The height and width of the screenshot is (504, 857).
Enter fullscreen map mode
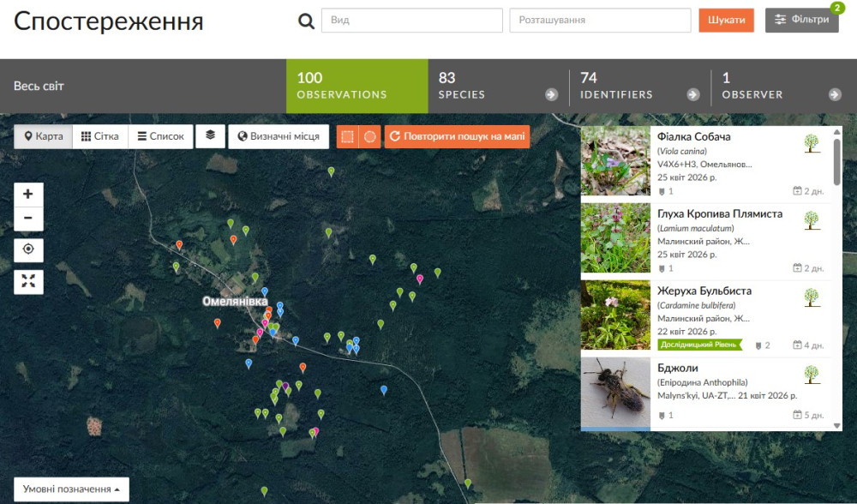pyautogui.click(x=28, y=281)
